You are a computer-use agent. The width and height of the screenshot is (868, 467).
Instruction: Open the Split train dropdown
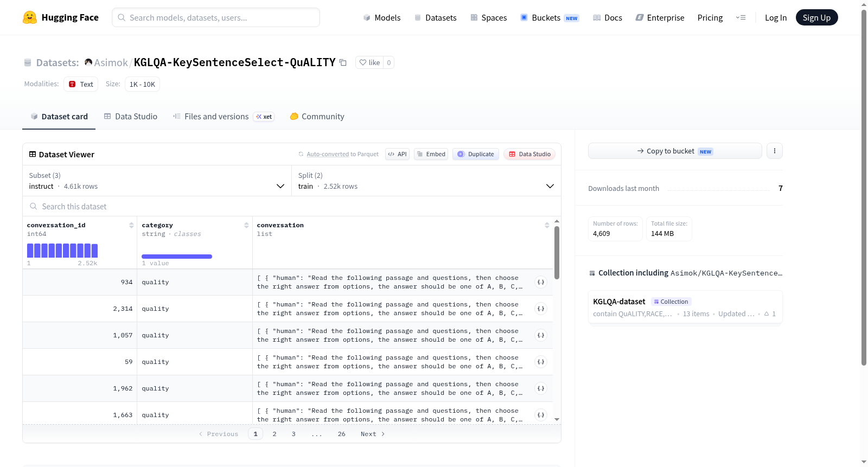point(426,181)
